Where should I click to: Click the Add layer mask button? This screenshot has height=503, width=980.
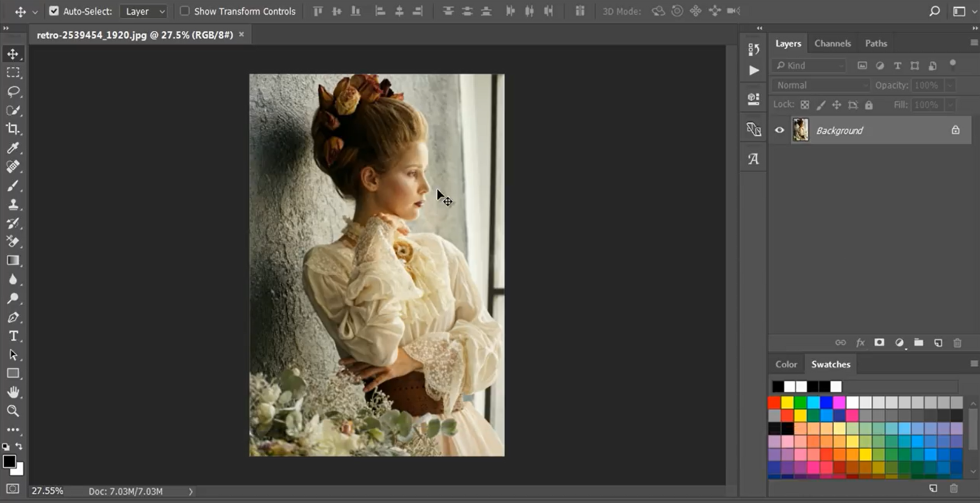pos(879,343)
